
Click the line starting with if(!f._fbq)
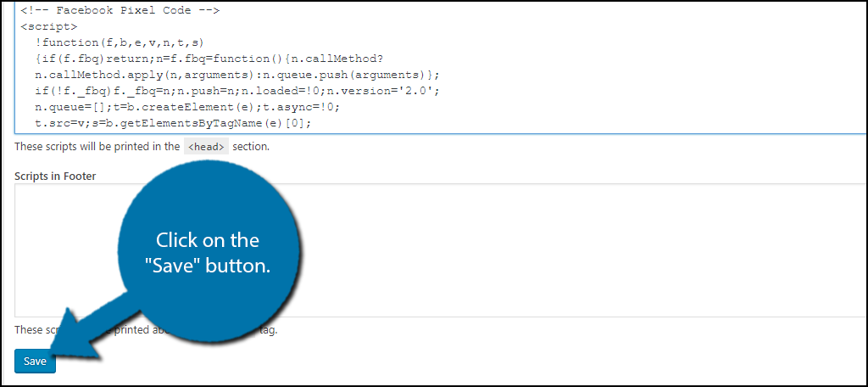236,91
